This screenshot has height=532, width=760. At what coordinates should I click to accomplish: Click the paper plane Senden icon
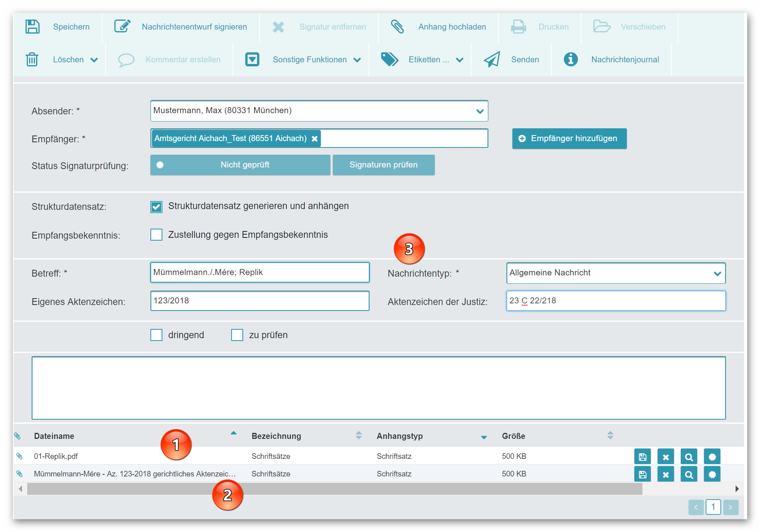tap(492, 60)
